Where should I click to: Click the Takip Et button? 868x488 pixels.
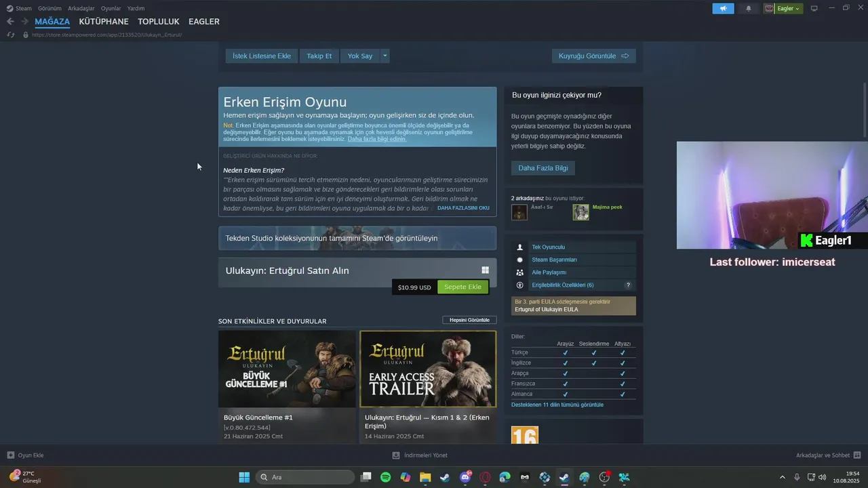[319, 56]
